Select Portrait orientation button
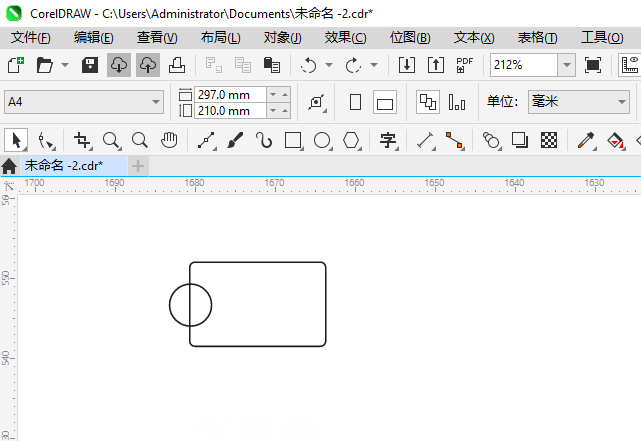The height and width of the screenshot is (441, 641). pyautogui.click(x=356, y=102)
